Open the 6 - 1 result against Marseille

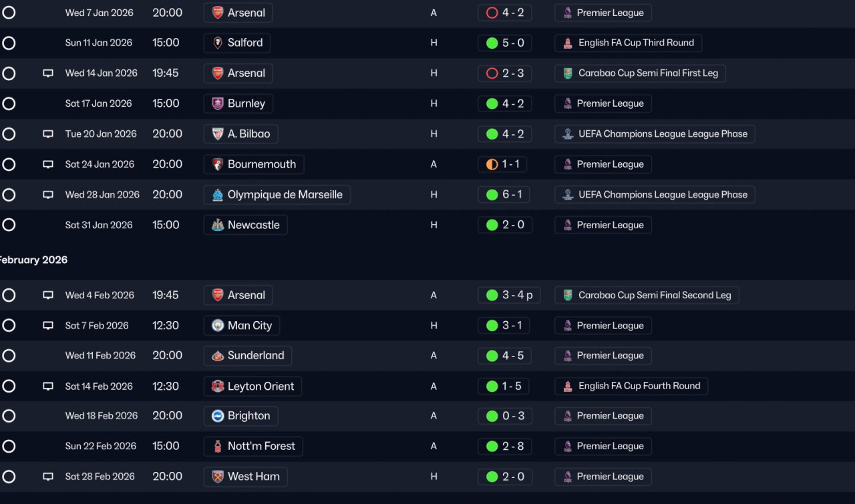505,195
